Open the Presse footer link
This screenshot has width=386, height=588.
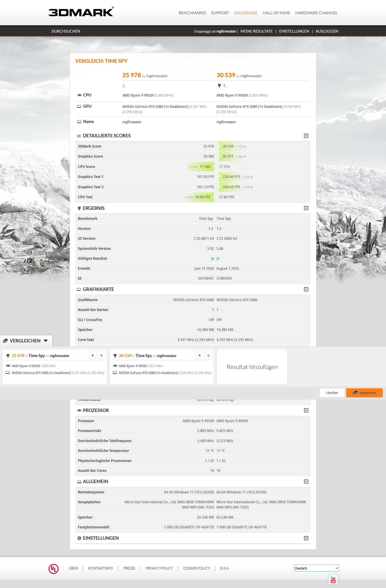pyautogui.click(x=129, y=568)
